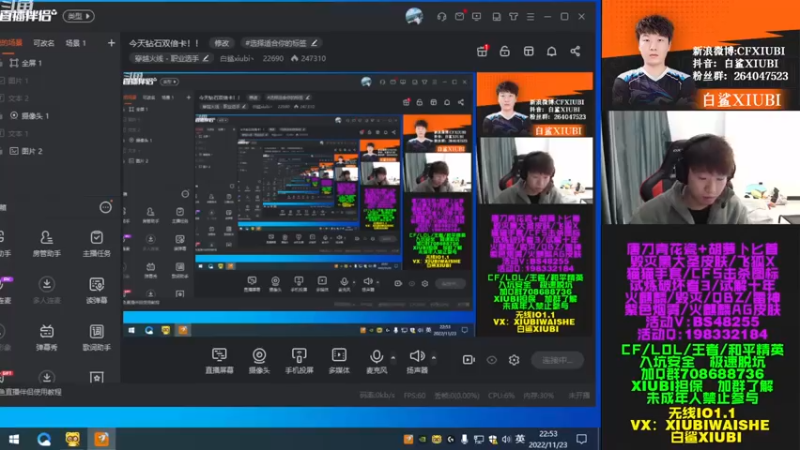
Task: Open the mail messages icon in title bar
Action: click(x=459, y=16)
